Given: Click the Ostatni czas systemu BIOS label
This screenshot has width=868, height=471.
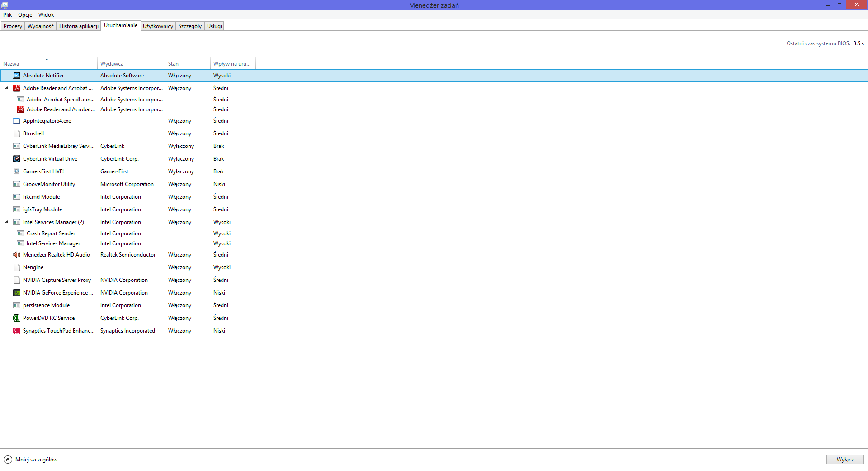Looking at the screenshot, I should click(818, 43).
